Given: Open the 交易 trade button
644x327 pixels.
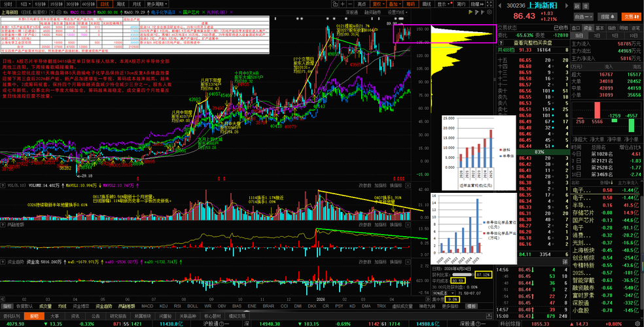Looking at the screenshot, I should [x=631, y=17].
